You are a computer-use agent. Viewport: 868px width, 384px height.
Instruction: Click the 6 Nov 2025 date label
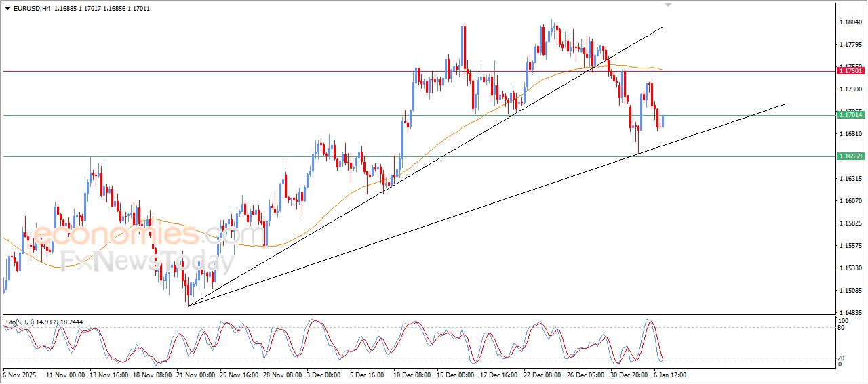coord(20,374)
